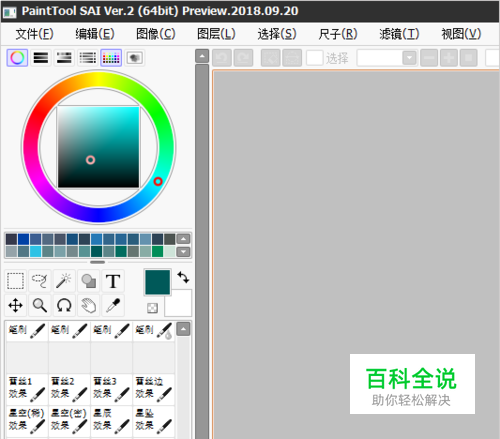Open the zoom level dropdown

click(409, 58)
